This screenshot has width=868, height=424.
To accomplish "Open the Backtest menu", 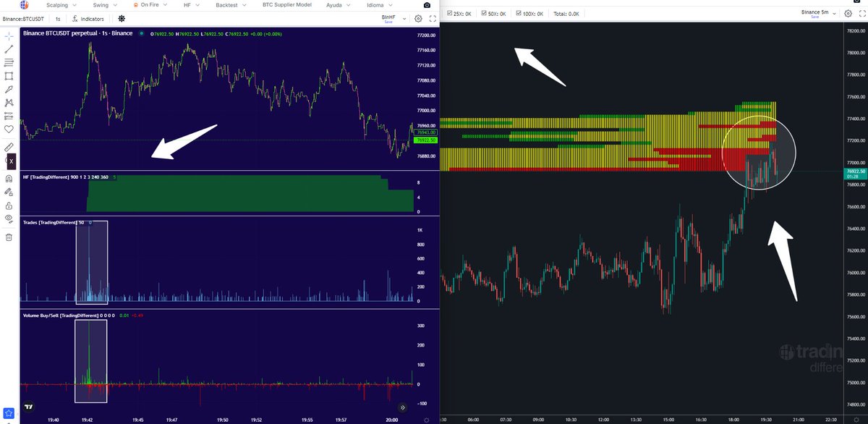I will [226, 4].
